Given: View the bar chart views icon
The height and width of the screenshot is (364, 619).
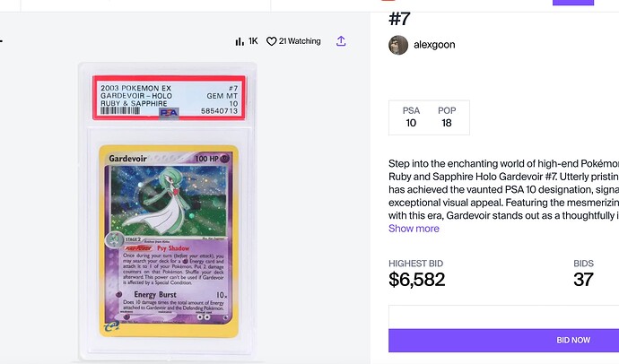Looking at the screenshot, I should tap(240, 41).
